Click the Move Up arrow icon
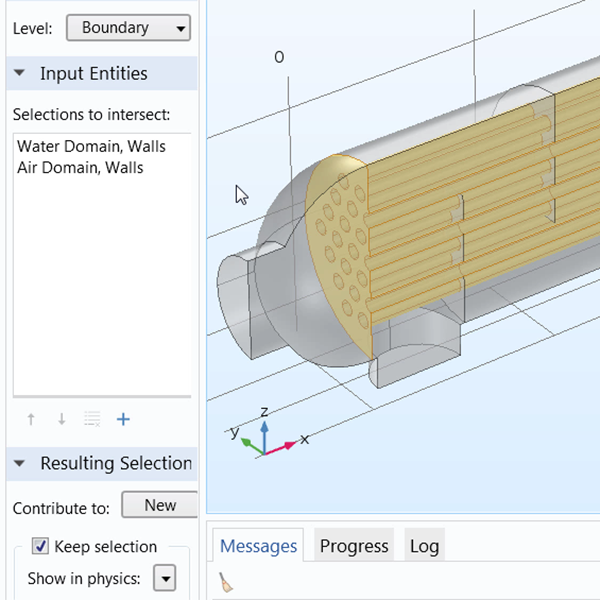This screenshot has height=600, width=600. [32, 420]
